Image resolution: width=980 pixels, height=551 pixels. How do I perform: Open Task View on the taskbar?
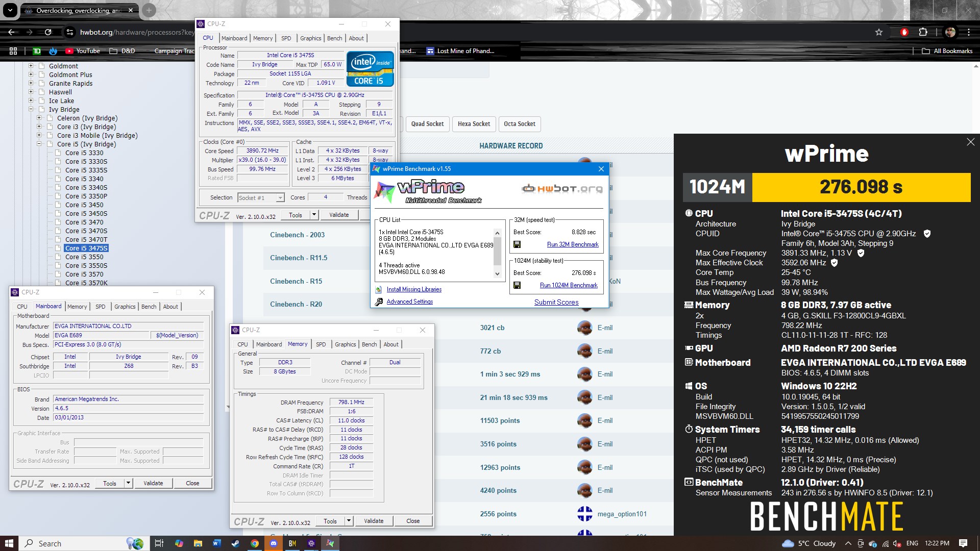159,543
